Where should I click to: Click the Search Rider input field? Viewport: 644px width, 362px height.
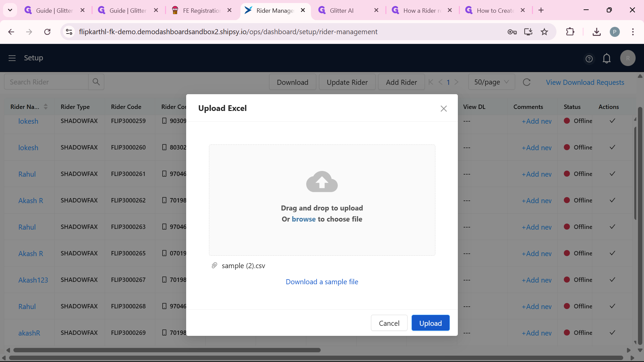coord(46,82)
